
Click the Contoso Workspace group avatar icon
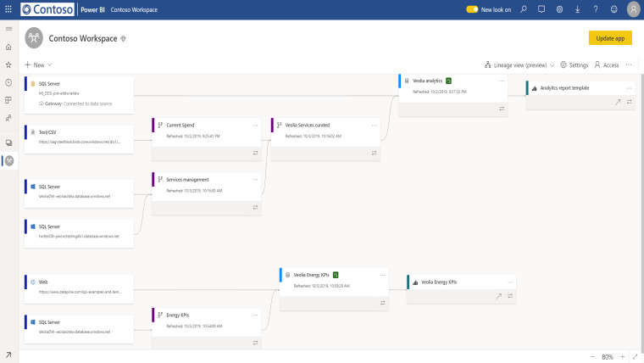(x=34, y=38)
